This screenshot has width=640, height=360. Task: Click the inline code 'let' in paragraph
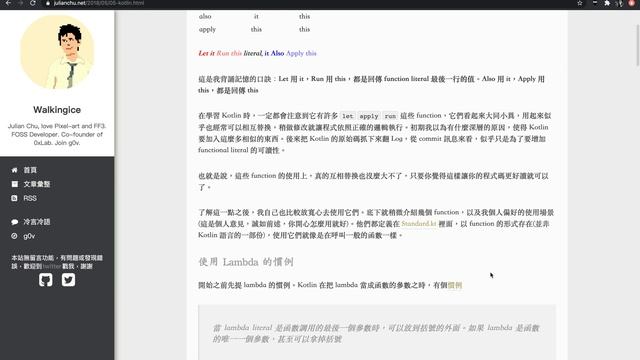point(347,116)
